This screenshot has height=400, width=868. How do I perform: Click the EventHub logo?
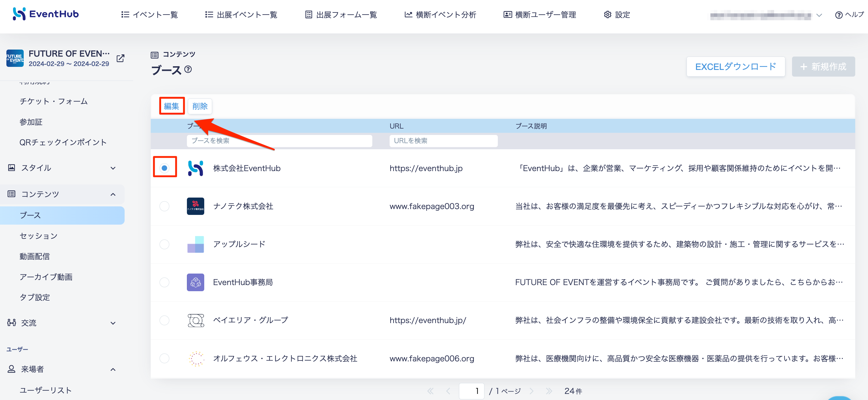[x=46, y=14]
